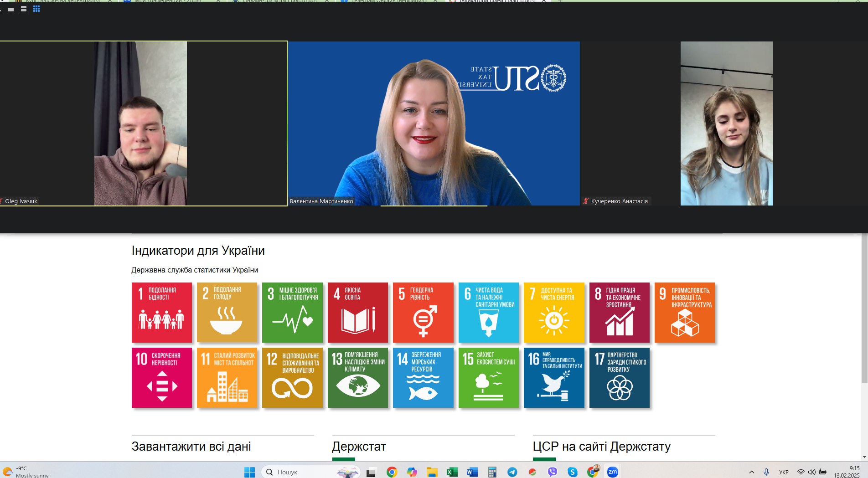This screenshot has width=868, height=478.
Task: Click the Пошук taskbar search box
Action: tap(311, 472)
